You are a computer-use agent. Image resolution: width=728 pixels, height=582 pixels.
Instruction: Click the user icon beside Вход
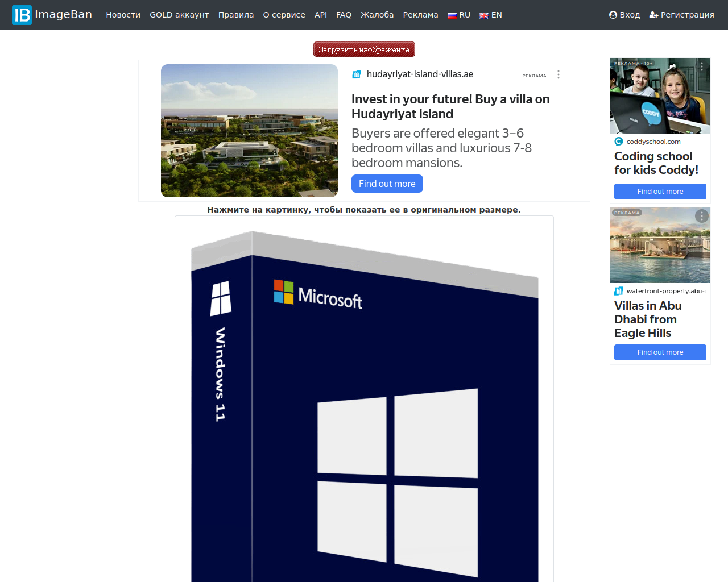pos(613,15)
